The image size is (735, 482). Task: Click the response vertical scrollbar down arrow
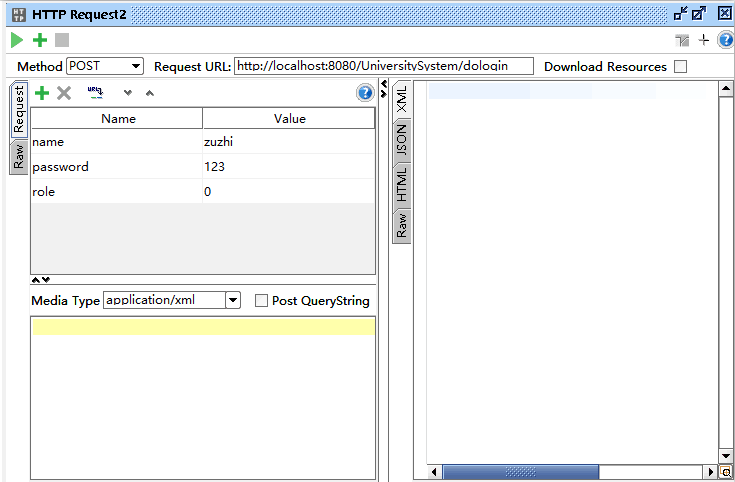pyautogui.click(x=726, y=456)
